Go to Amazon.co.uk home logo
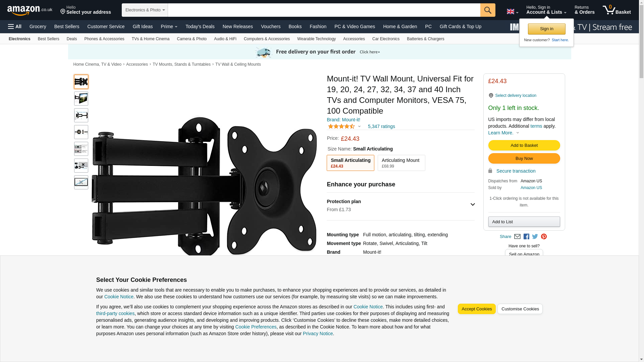Image resolution: width=644 pixels, height=362 pixels. click(x=30, y=10)
